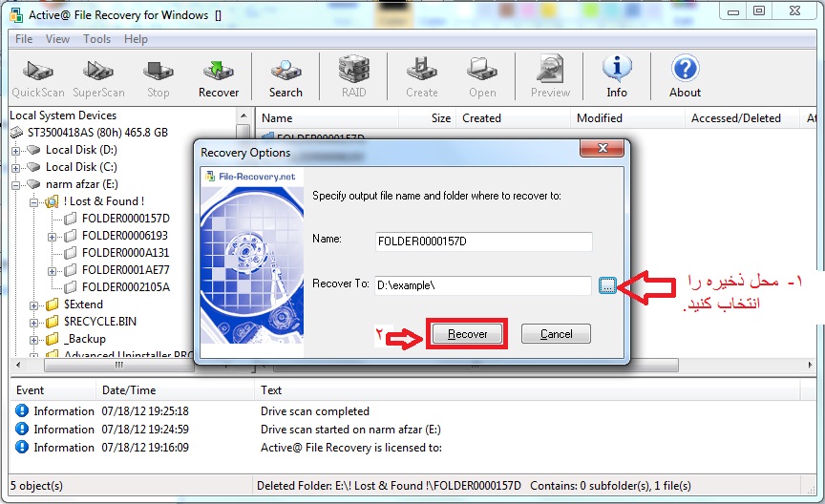The width and height of the screenshot is (825, 504).
Task: Open the RAID tool from the toolbar
Action: point(353,78)
